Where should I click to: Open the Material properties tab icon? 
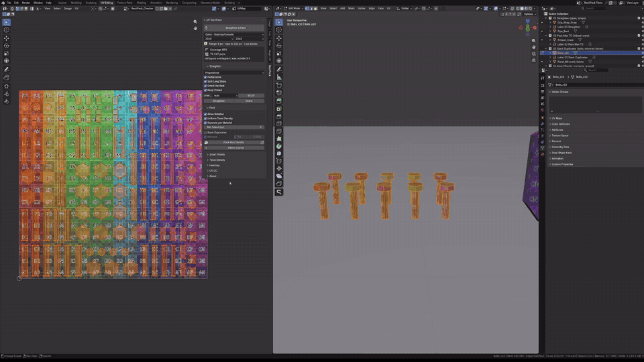pos(543,154)
